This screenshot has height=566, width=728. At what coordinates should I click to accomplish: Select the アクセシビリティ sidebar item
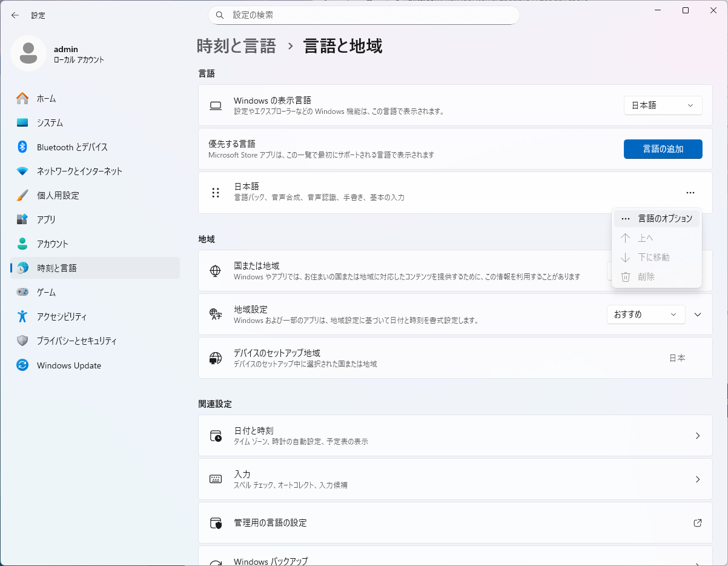pos(61,316)
